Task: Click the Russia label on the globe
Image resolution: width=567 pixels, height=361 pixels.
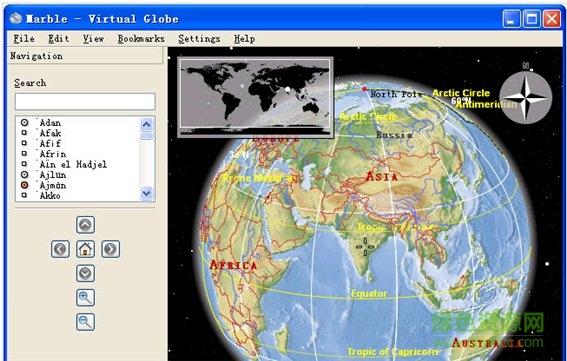Action: 394,135
